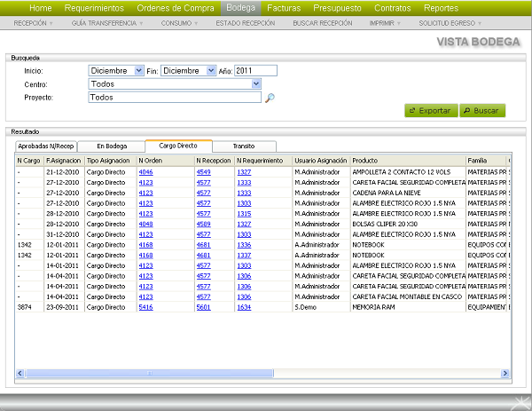Switch to Transito tab
The image size is (532, 411).
pyautogui.click(x=244, y=146)
